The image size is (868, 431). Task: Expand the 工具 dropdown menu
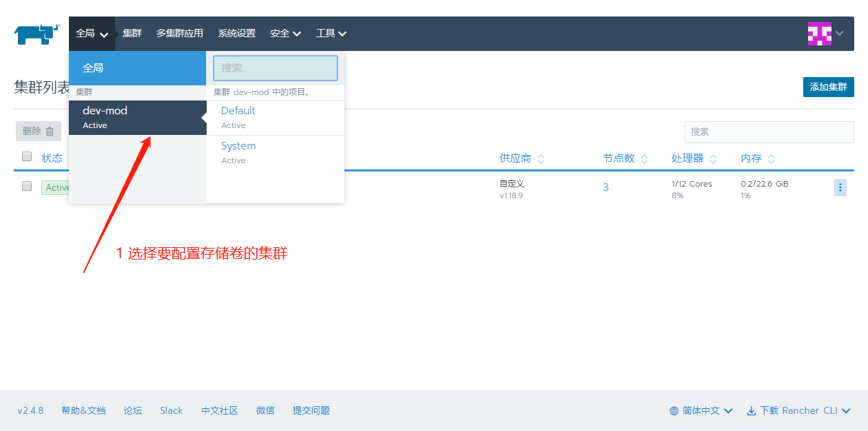331,32
